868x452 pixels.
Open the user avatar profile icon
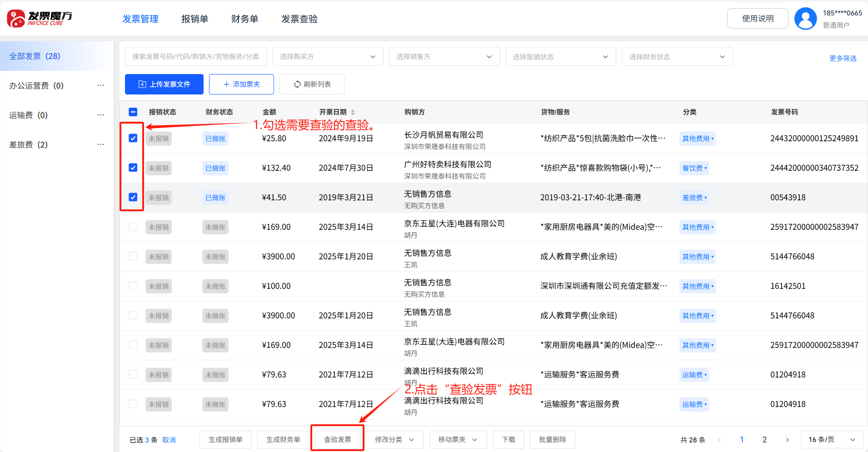click(805, 19)
